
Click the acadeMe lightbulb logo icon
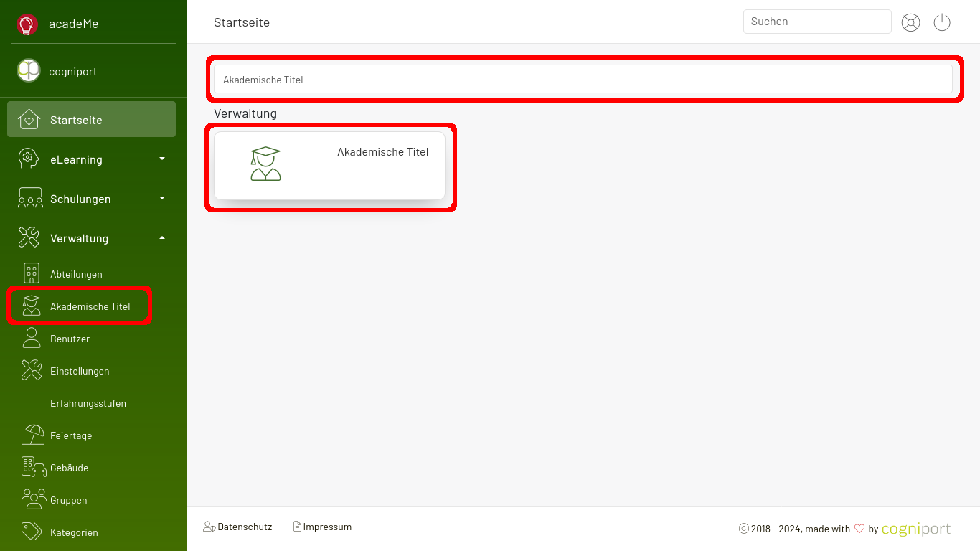click(x=27, y=24)
